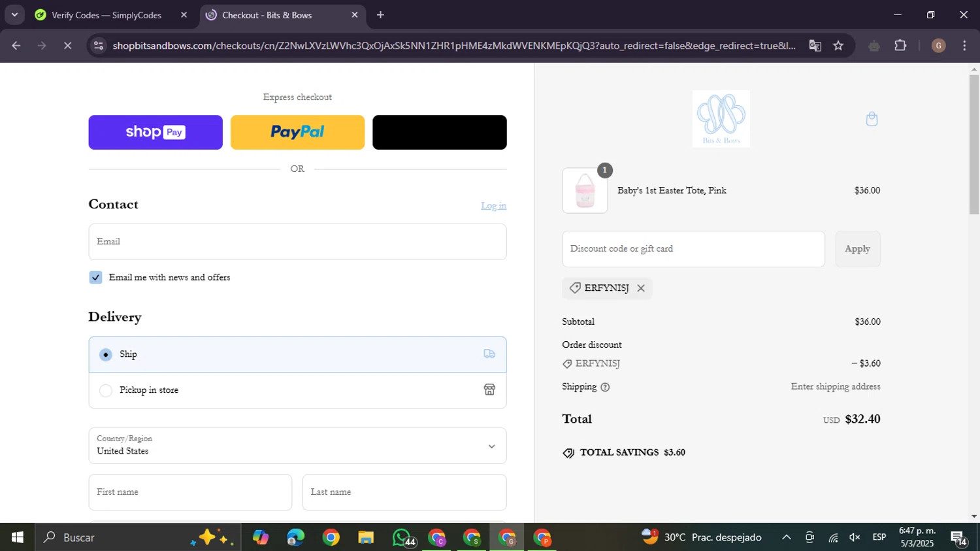The width and height of the screenshot is (980, 551).
Task: Open Microsoft Edge from the taskbar
Action: (295, 537)
